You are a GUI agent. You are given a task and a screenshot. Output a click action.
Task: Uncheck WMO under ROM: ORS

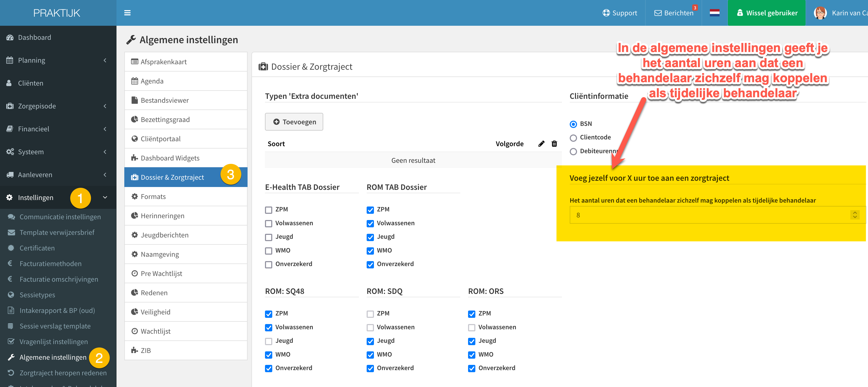(x=472, y=355)
